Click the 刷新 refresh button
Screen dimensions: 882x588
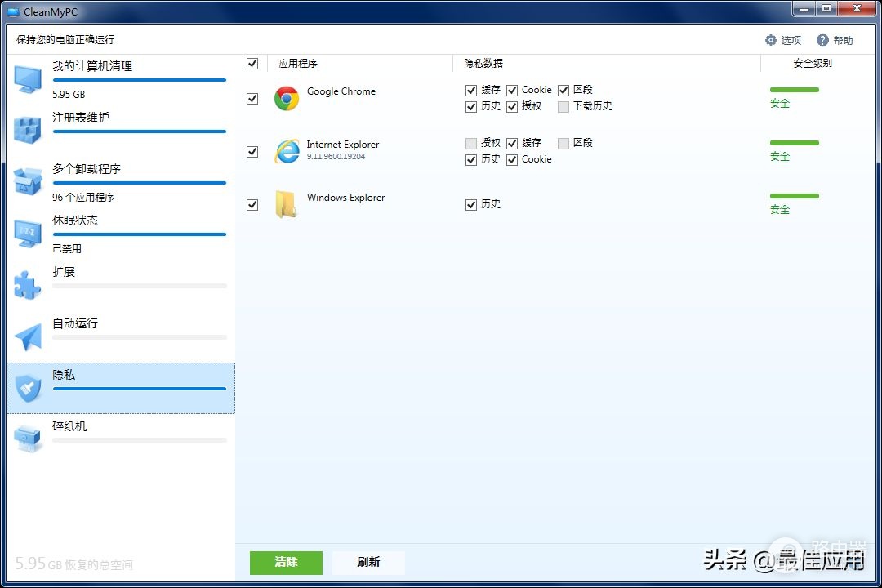coord(368,563)
